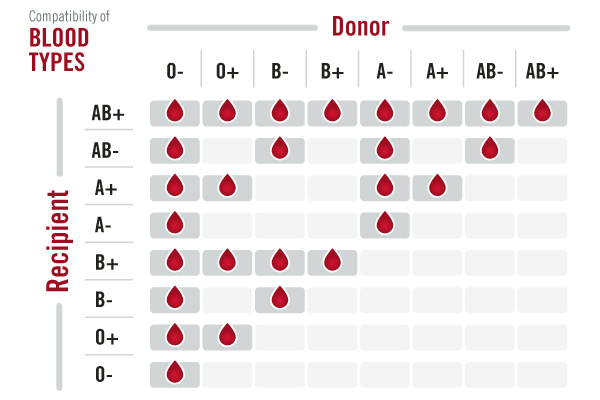Select the O- donor column header

175,72
